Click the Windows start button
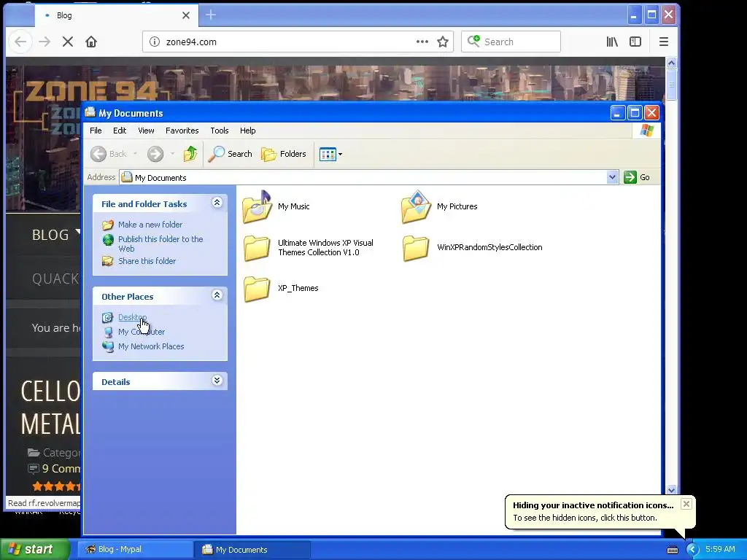The height and width of the screenshot is (560, 747). click(34, 550)
